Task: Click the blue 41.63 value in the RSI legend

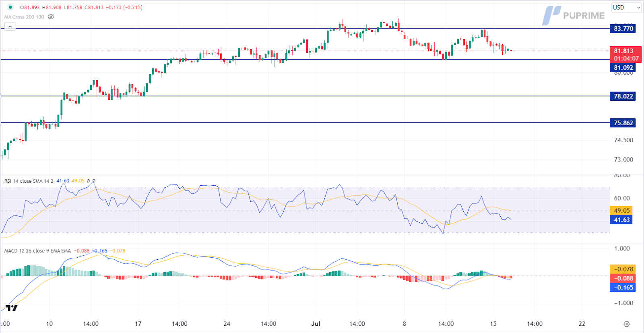Action: 63,181
